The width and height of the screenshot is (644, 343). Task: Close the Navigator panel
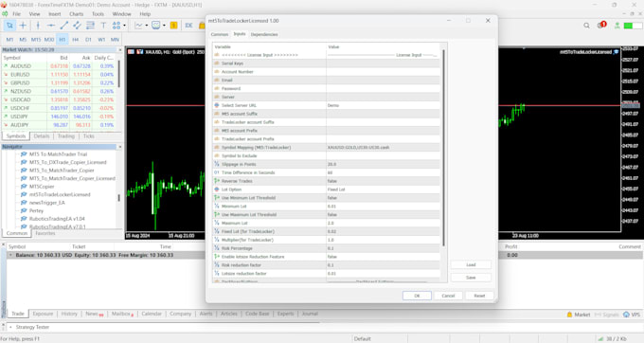click(120, 147)
